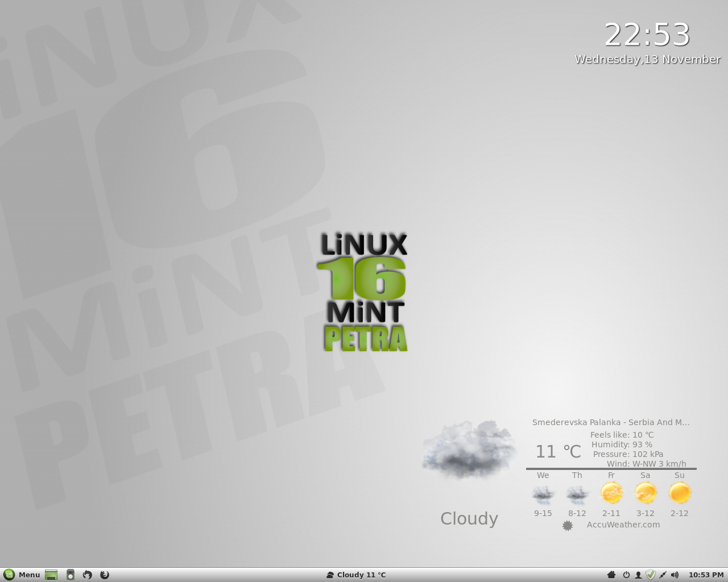Click the large cloud image in weather widget
Viewport: 728px width, 582px height.
click(469, 450)
